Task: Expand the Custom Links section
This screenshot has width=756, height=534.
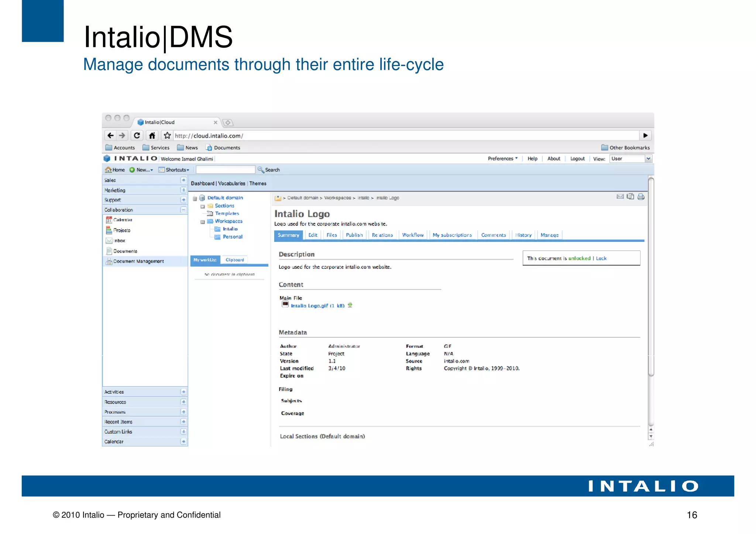Action: (183, 431)
